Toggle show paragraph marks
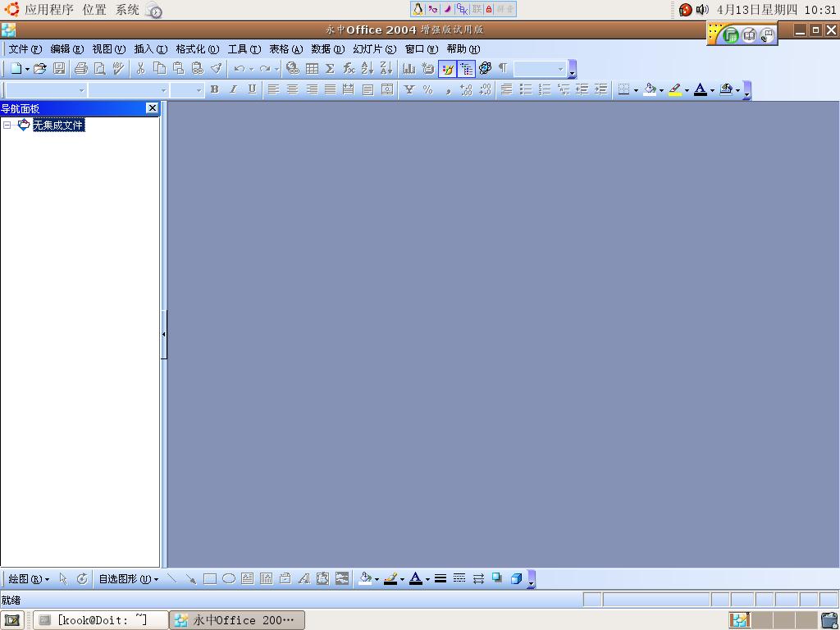Screen dimensions: 840x630 tap(503, 69)
